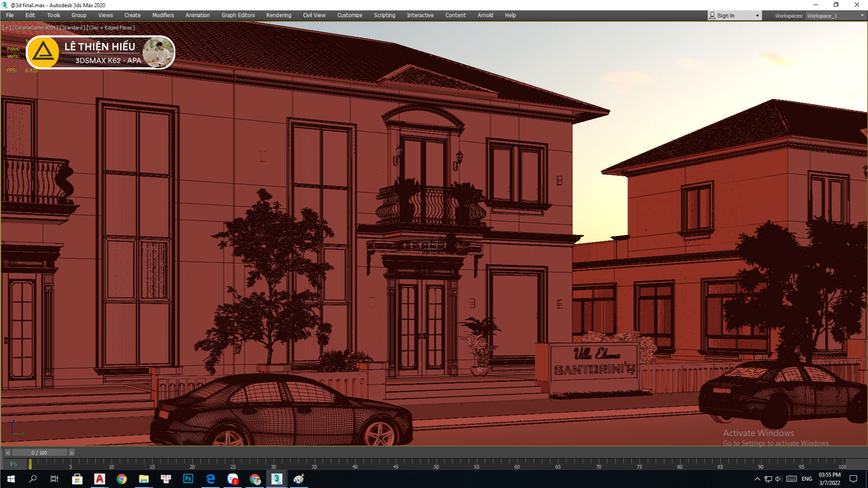868x488 pixels.
Task: Open Paint from the taskbar
Action: 299,479
